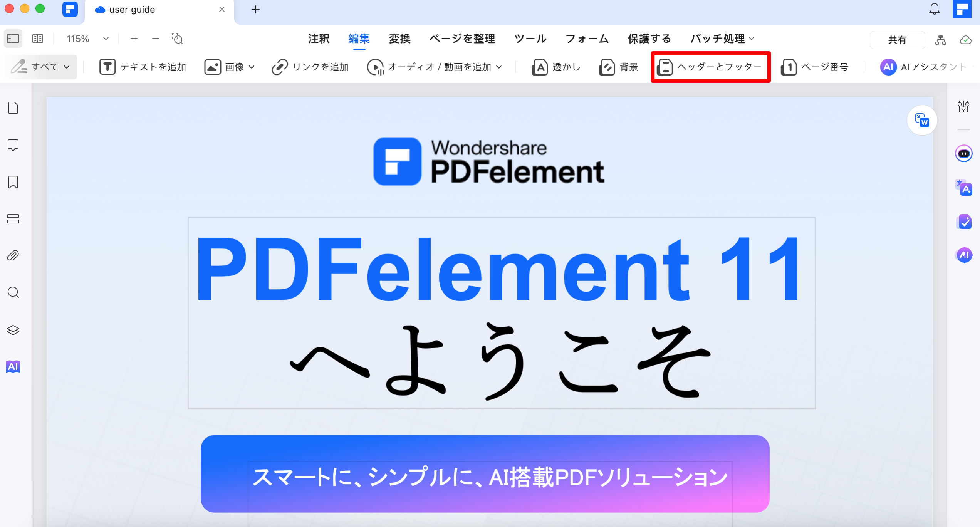Toggle the left sidebar panel view
This screenshot has height=527, width=980.
click(13, 39)
